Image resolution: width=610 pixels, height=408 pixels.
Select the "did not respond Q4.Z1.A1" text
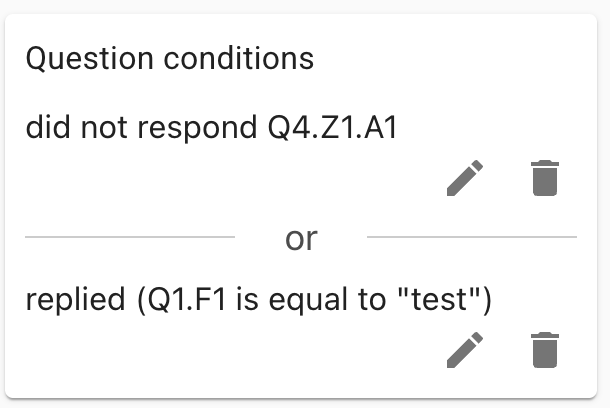pos(211,128)
